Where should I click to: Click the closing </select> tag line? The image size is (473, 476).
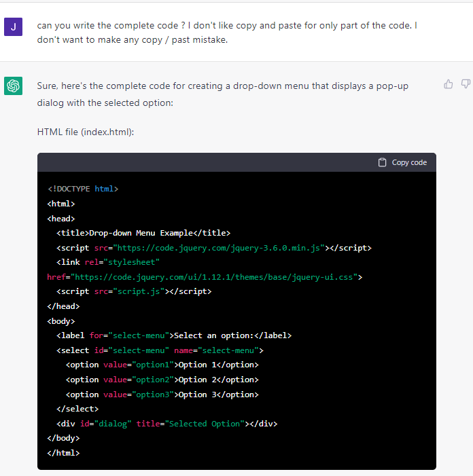click(77, 409)
